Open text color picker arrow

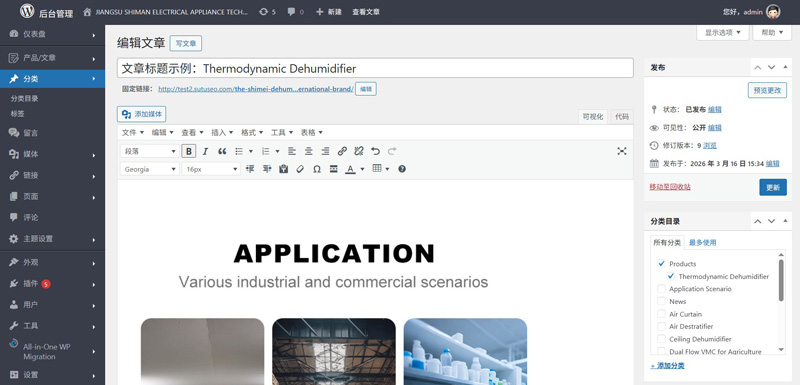[362, 169]
